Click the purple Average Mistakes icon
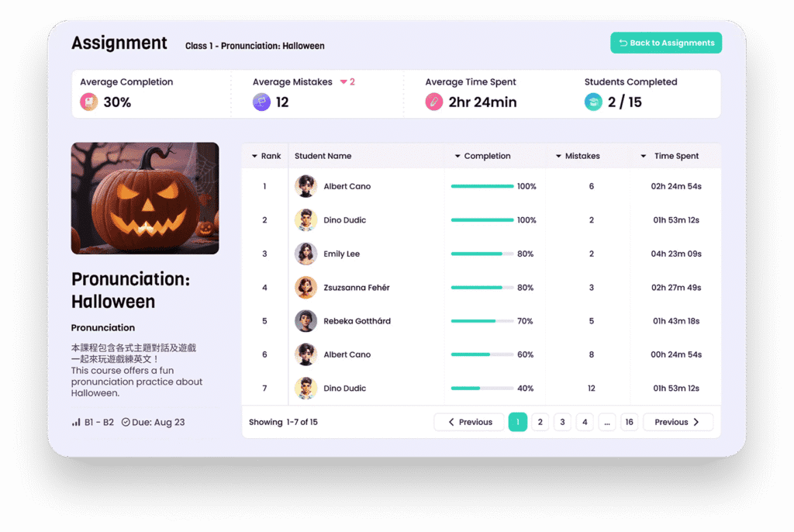 pyautogui.click(x=261, y=102)
